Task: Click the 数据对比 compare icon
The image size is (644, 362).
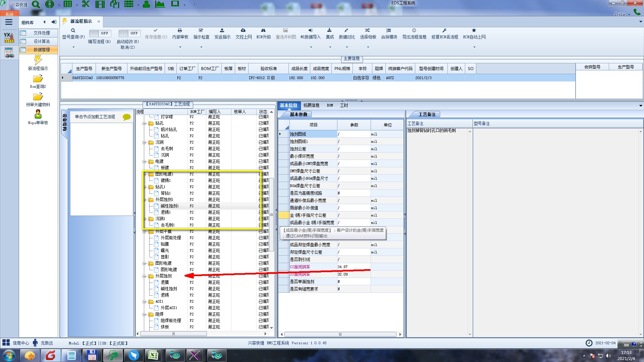Action: click(346, 31)
